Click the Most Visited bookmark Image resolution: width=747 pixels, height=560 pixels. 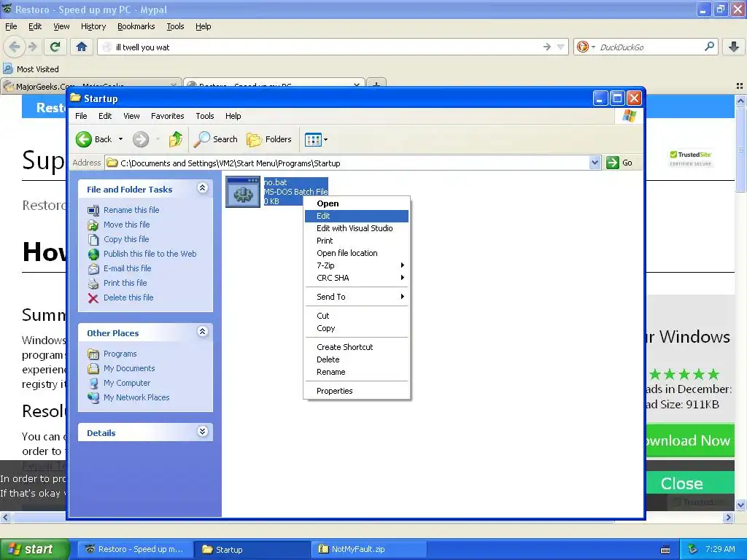pos(31,69)
